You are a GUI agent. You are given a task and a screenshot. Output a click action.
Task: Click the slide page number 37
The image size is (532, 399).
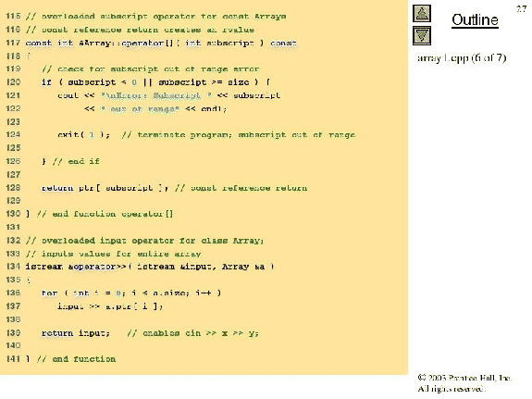[x=521, y=9]
